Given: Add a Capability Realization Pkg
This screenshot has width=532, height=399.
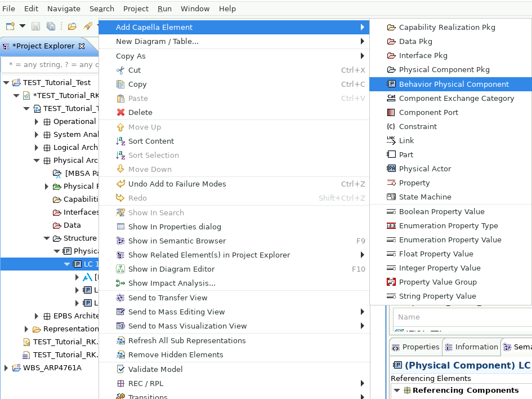Looking at the screenshot, I should (450, 27).
